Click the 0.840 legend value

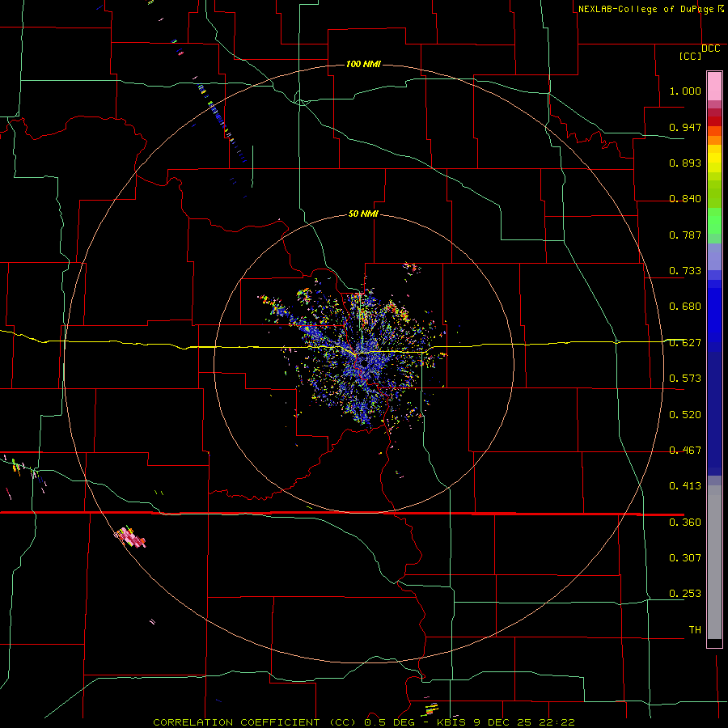click(685, 199)
